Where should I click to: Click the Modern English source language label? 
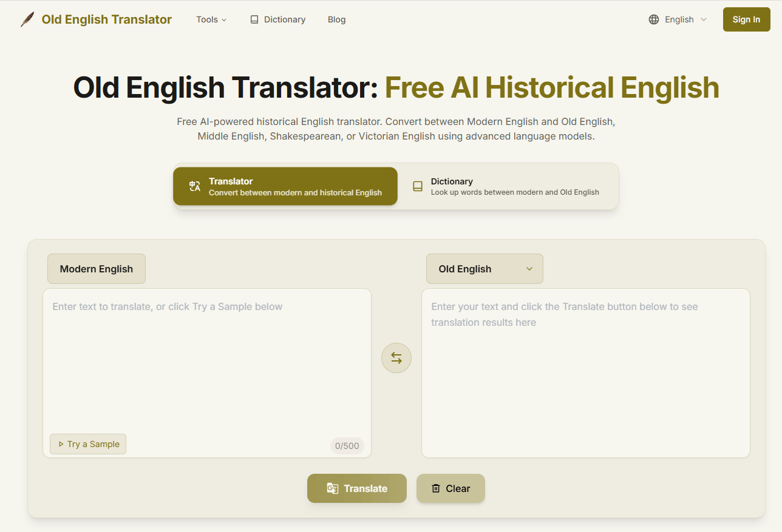pyautogui.click(x=97, y=269)
